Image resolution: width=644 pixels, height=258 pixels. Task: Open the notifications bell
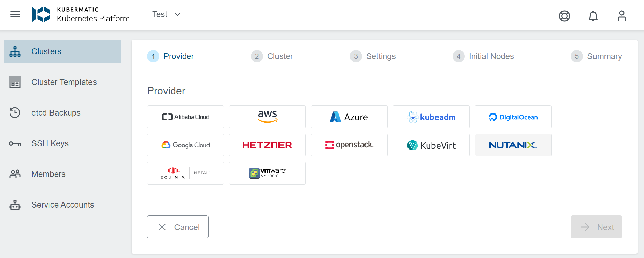point(593,16)
